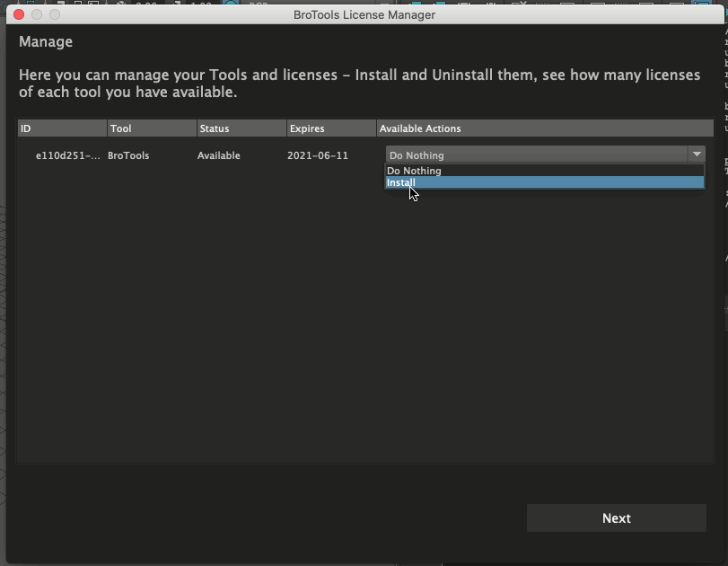Click the Next button
This screenshot has width=728, height=566.
point(616,518)
